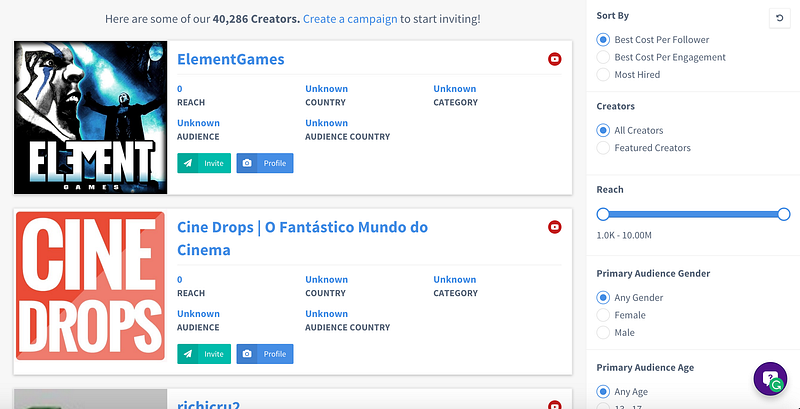Click the Reach slider maximum handle
This screenshot has width=800, height=409.
click(x=784, y=214)
